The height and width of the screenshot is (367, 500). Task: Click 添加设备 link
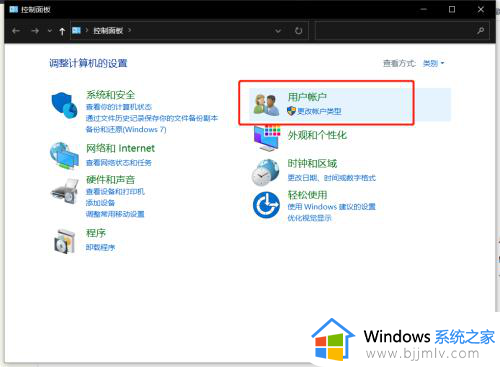click(100, 203)
